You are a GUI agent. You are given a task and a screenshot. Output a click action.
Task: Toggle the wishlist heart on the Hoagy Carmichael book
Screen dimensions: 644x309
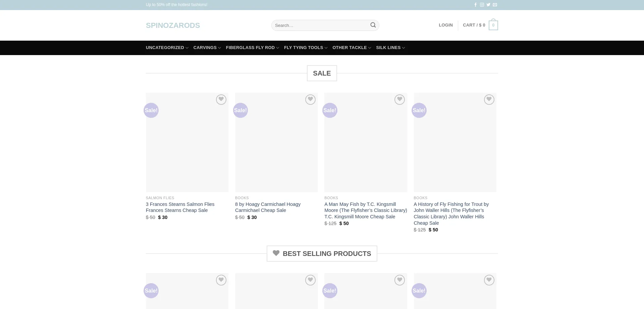pyautogui.click(x=310, y=99)
